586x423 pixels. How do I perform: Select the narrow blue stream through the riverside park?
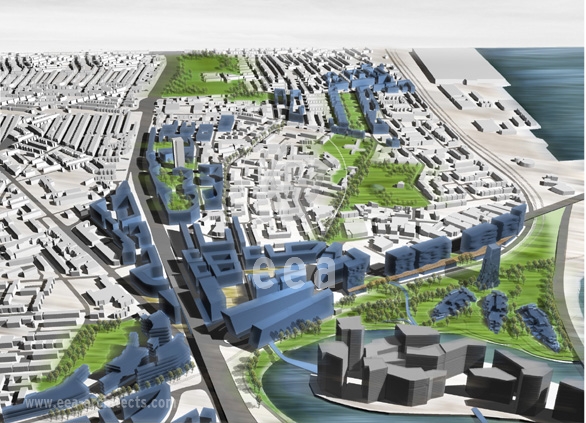(x=405, y=302)
